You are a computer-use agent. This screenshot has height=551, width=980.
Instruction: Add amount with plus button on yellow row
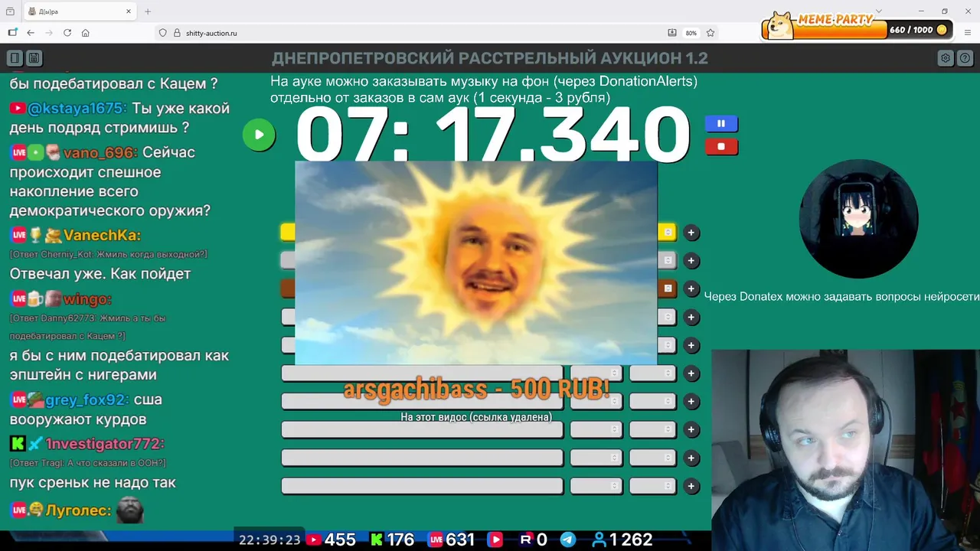(691, 233)
